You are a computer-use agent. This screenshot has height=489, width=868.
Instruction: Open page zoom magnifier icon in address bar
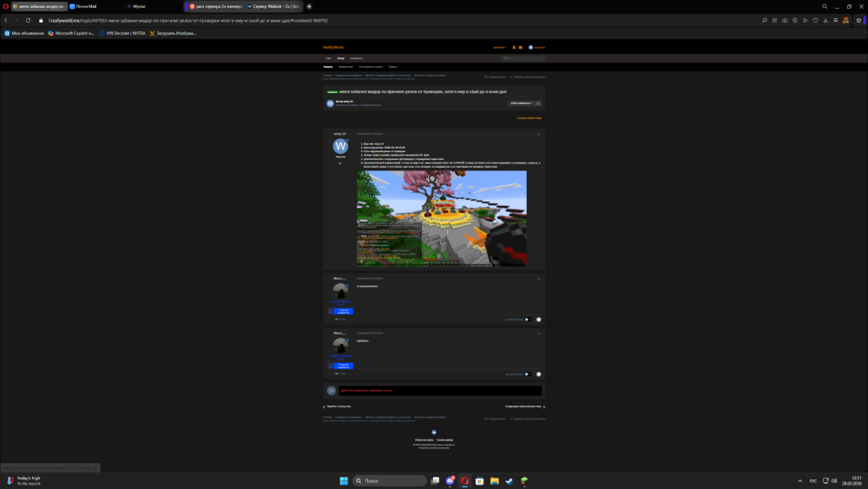[765, 21]
